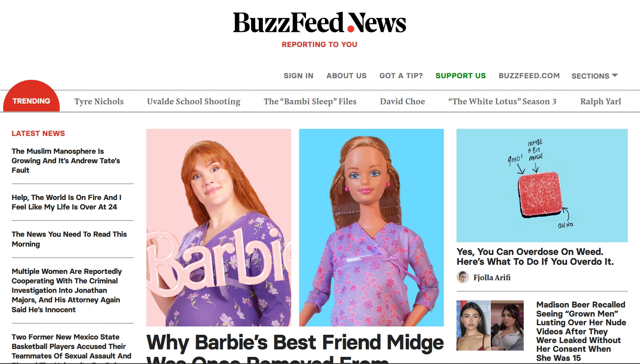Open the Got A Tip? page
This screenshot has height=364, width=640.
401,75
